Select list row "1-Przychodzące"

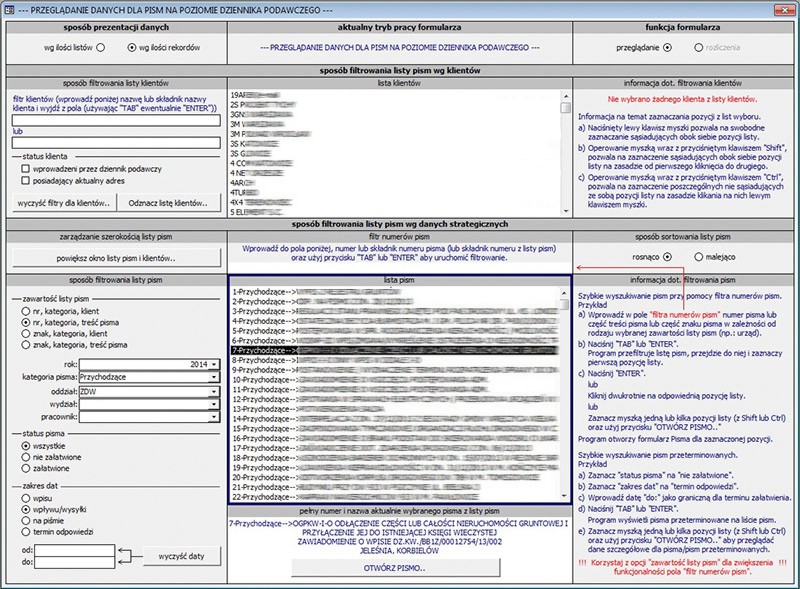pos(395,292)
